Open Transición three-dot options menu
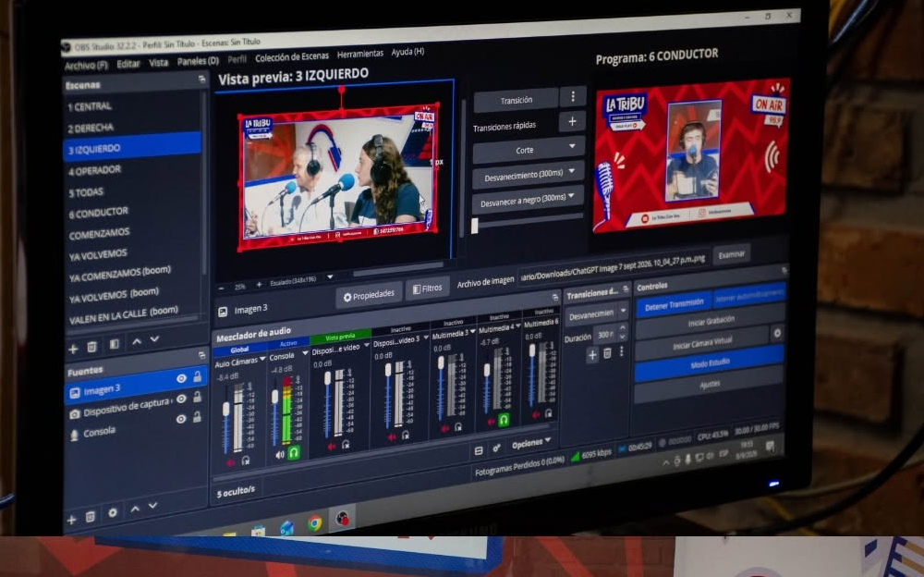This screenshot has width=924, height=577. [572, 96]
